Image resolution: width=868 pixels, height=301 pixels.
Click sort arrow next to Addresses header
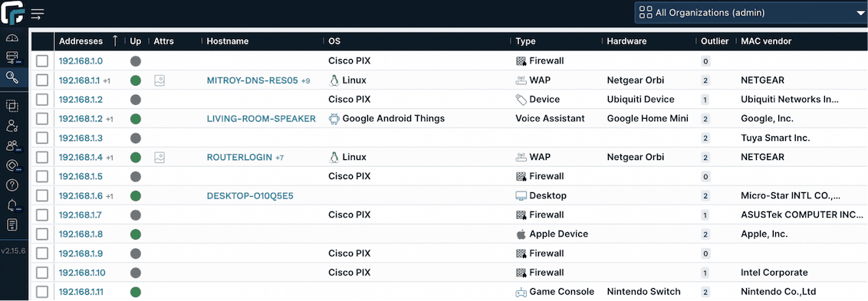(114, 41)
